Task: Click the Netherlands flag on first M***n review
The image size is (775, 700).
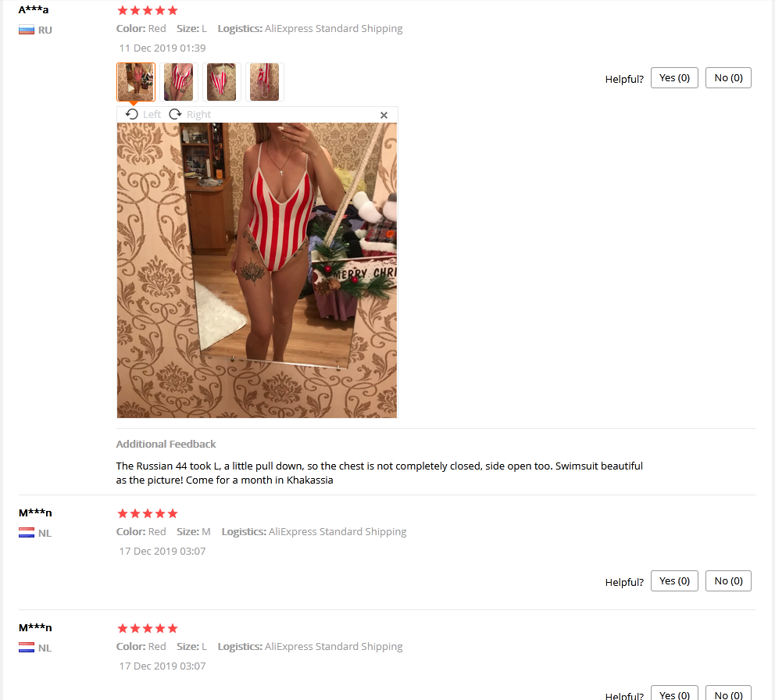Action: point(27,533)
